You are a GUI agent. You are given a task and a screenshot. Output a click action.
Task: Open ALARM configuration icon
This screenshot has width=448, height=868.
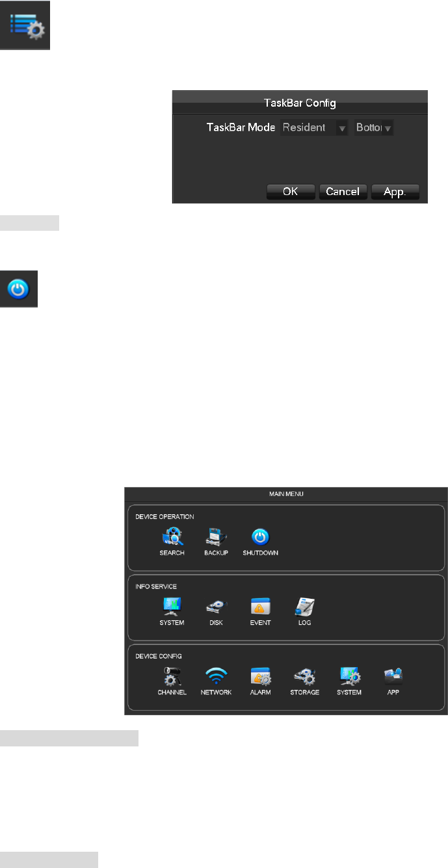[261, 681]
